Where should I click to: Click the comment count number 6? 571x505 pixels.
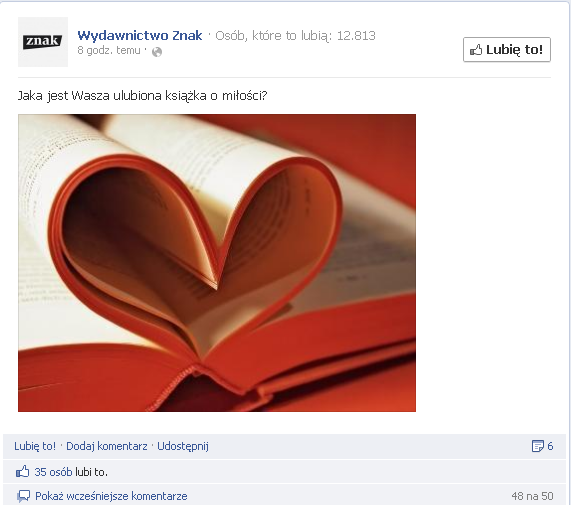coord(550,446)
